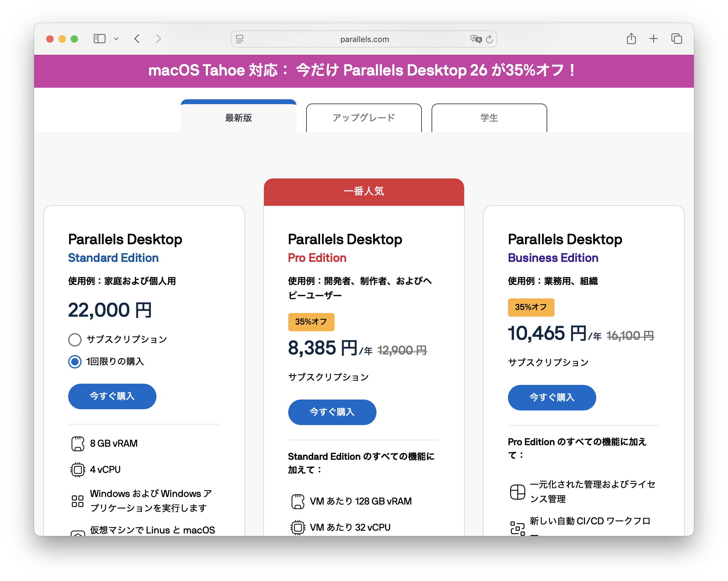728x581 pixels.
Task: Click the centralized management icon
Action: 517,492
